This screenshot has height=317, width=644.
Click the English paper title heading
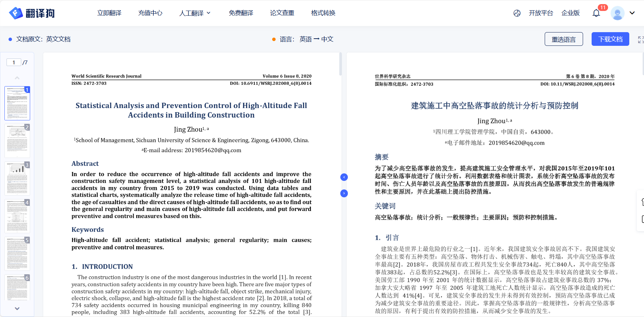tap(191, 110)
